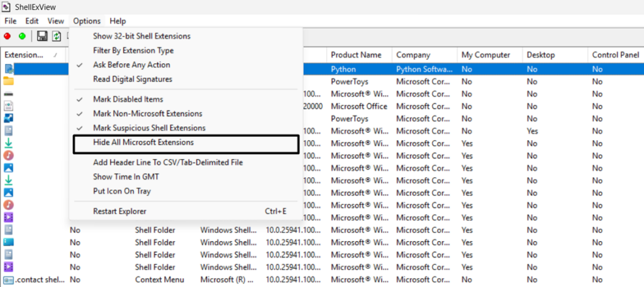The height and width of the screenshot is (287, 644).
Task: Toggle Ask Before Any Action option
Action: coord(131,65)
